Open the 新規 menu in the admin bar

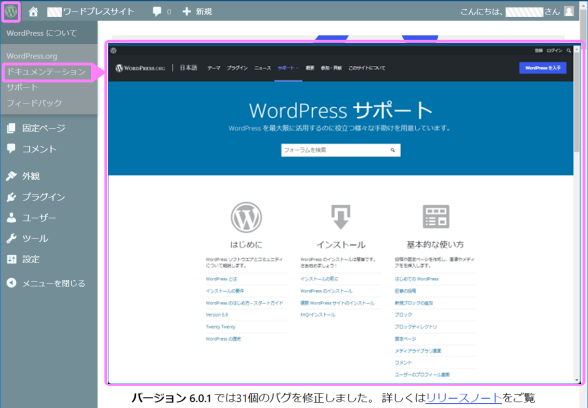197,12
